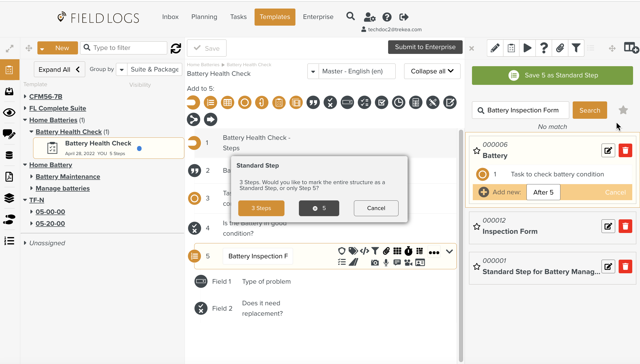Viewport: 640px width, 364px height.
Task: Click the orange Search button
Action: [x=590, y=110]
